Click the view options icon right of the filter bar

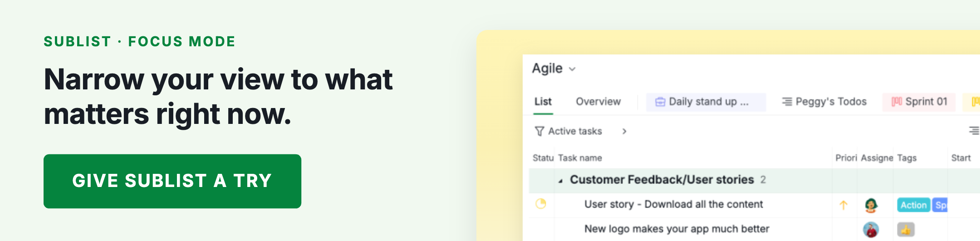click(x=974, y=131)
